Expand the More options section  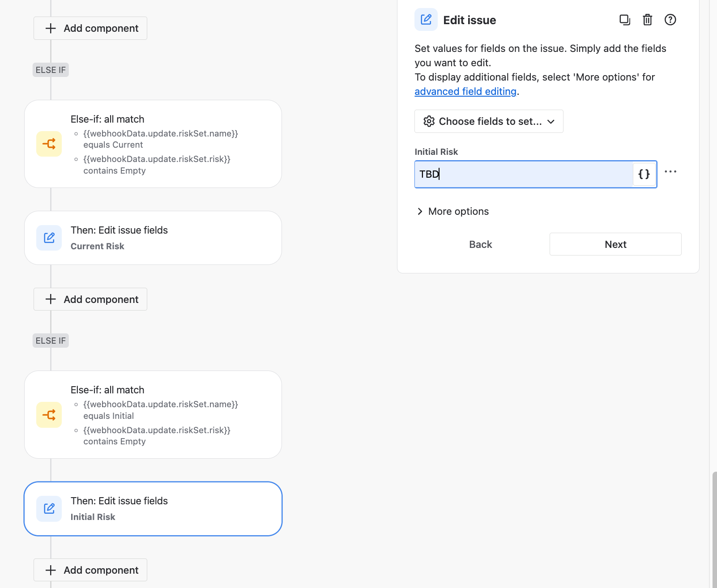452,211
